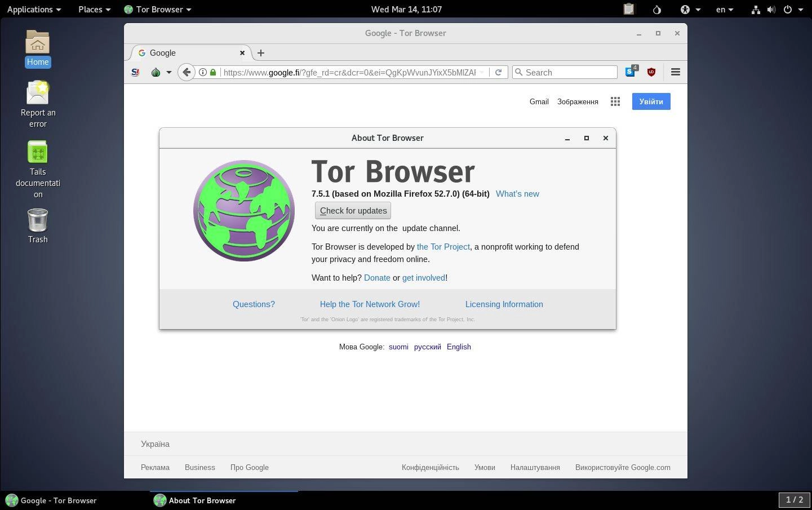
Task: Open the What's new link
Action: pos(517,194)
